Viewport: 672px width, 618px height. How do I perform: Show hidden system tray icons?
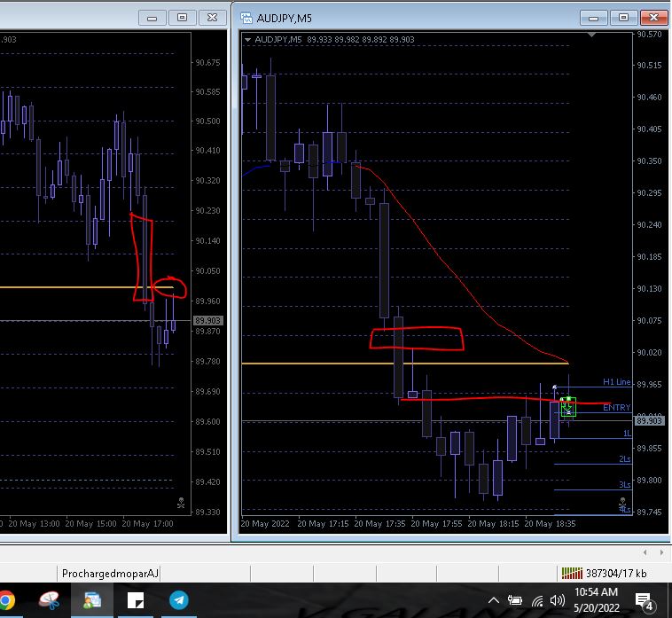coord(493,601)
